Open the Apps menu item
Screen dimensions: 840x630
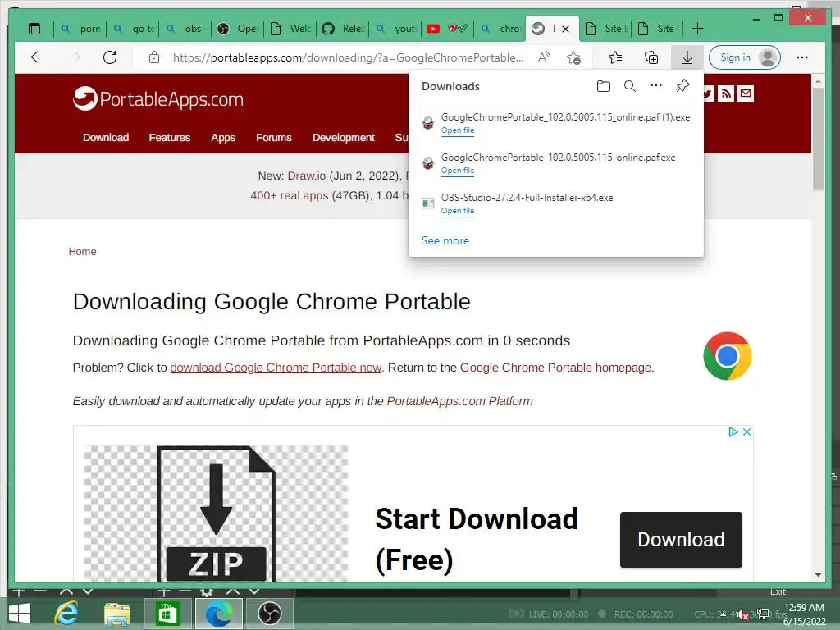coord(223,138)
